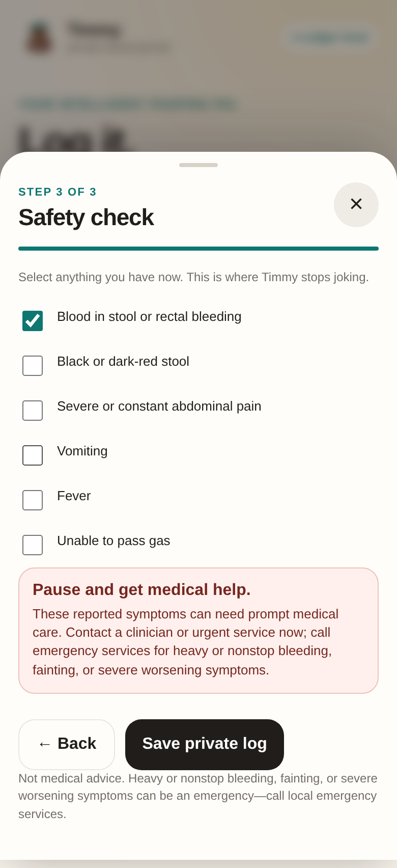
Task: Tap the blurred Timmy avatar icon
Action: 39,37
